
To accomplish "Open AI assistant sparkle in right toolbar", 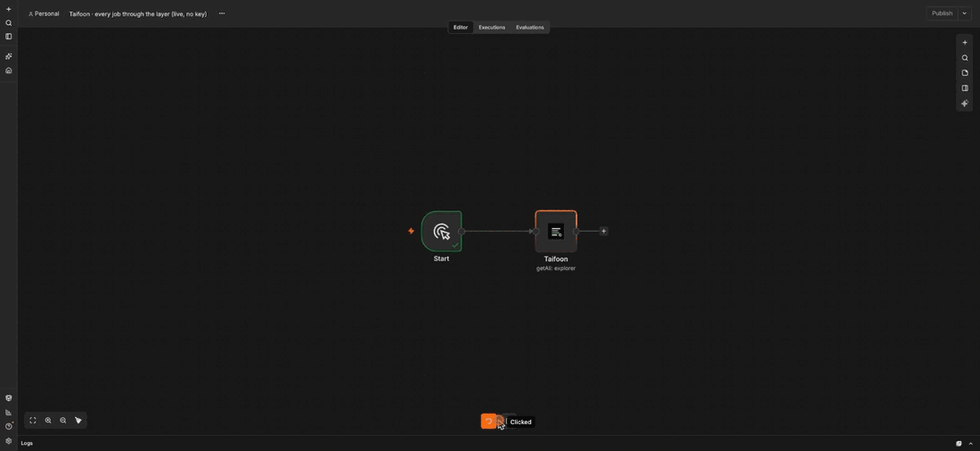I will [964, 103].
